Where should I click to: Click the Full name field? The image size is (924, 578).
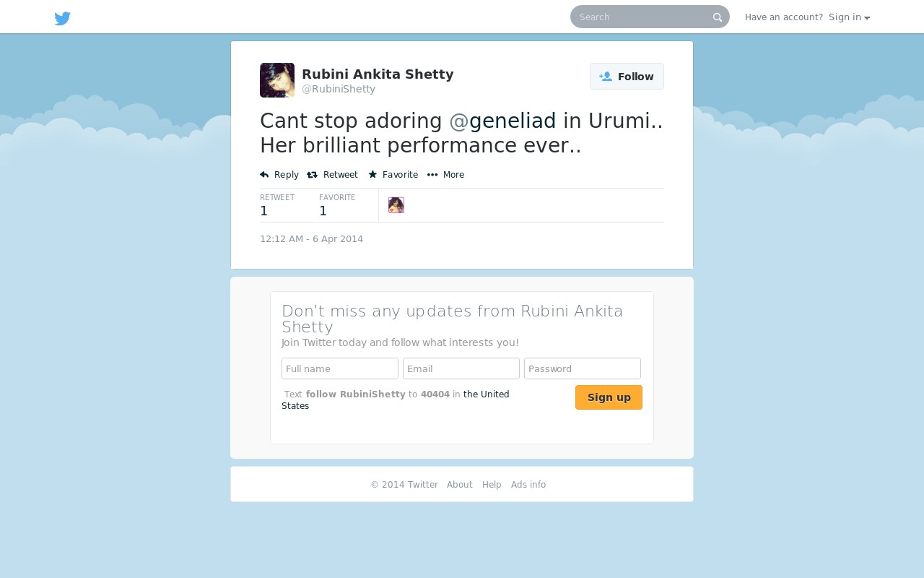(340, 368)
